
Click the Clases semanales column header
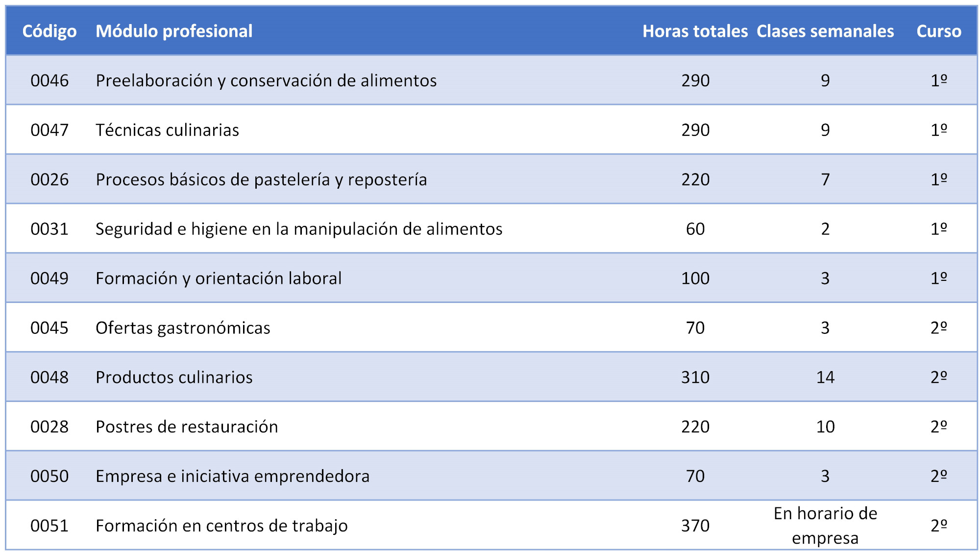(825, 31)
